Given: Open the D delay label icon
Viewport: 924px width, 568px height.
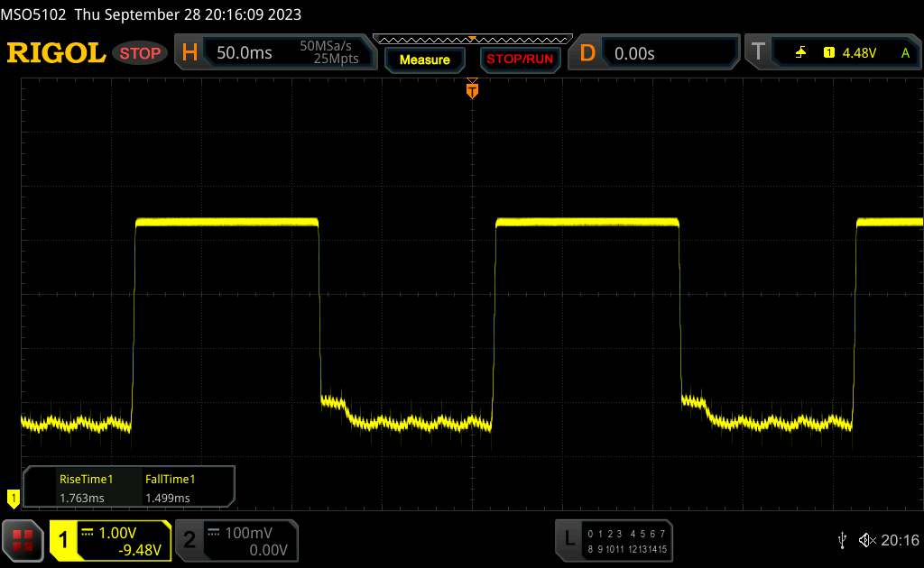Looking at the screenshot, I should (x=587, y=53).
